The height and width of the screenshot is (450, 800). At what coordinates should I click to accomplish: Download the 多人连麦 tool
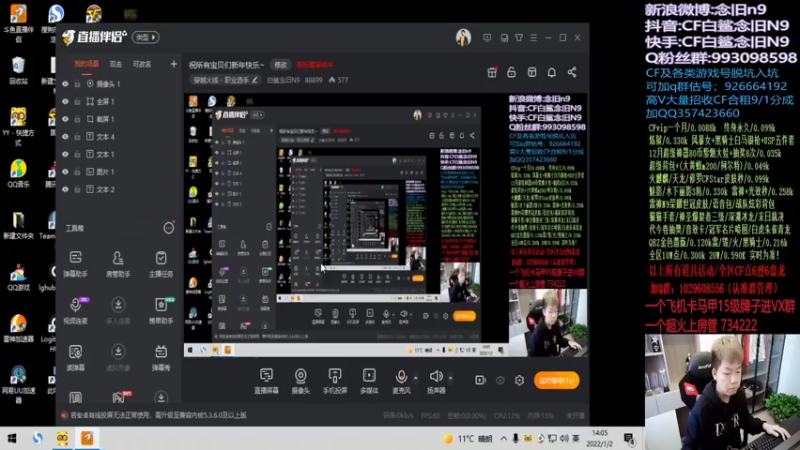[x=118, y=311]
